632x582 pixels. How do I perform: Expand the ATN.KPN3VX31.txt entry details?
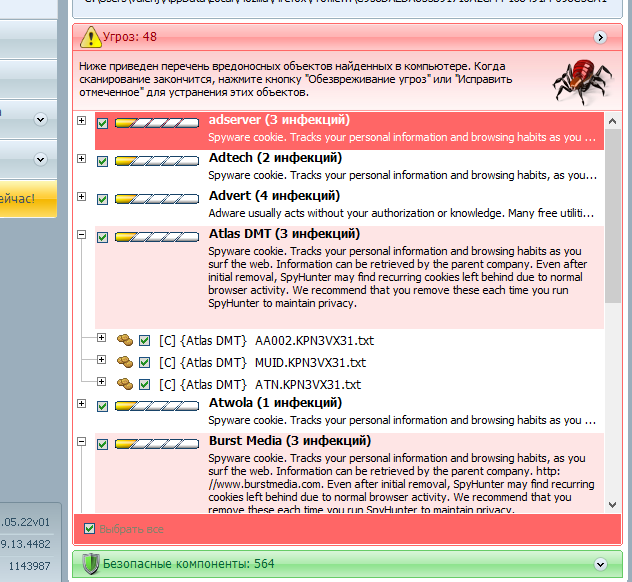[102, 381]
